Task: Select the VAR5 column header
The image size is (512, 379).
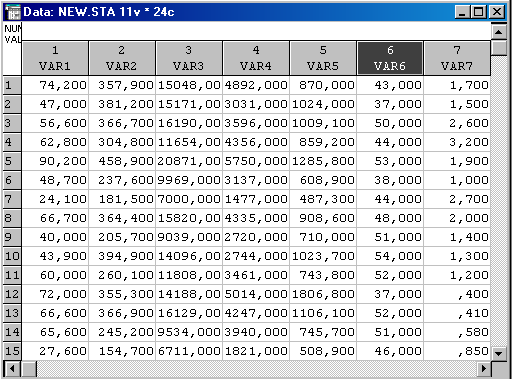Action: pos(323,58)
